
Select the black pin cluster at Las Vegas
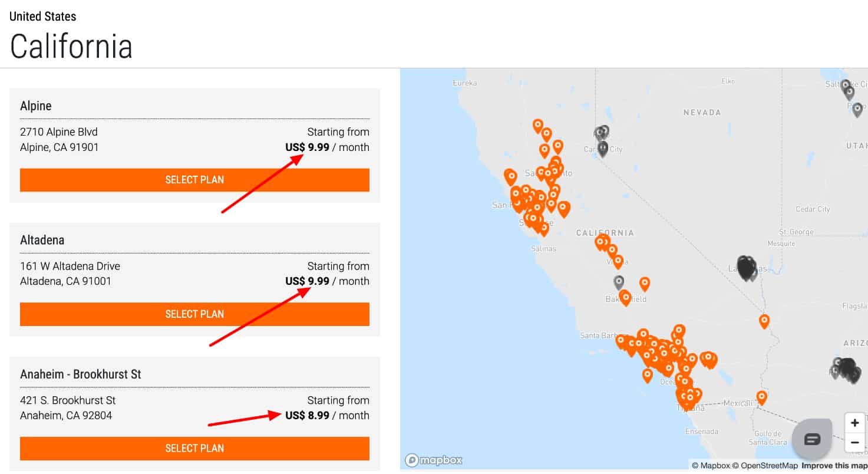[746, 268]
